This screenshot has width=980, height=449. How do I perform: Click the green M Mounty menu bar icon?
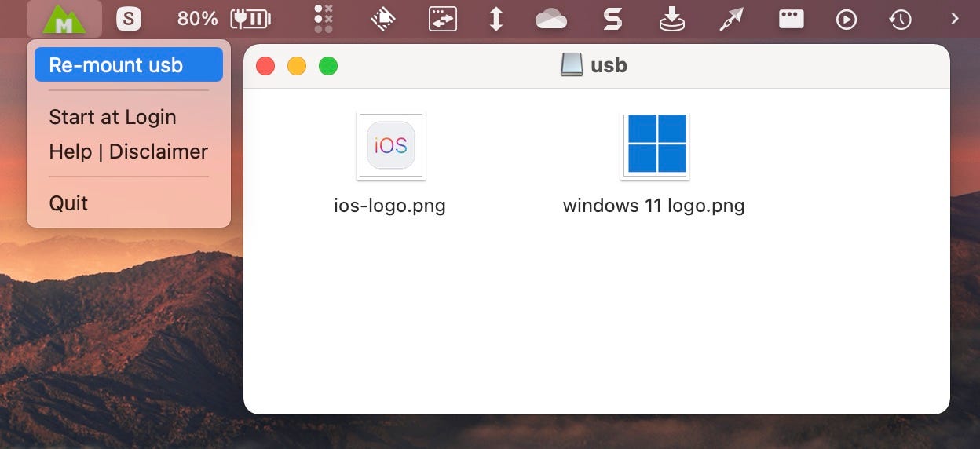[x=64, y=19]
